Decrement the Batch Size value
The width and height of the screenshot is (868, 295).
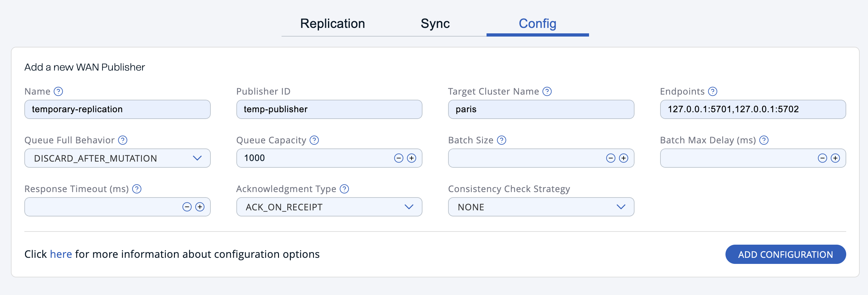610,158
